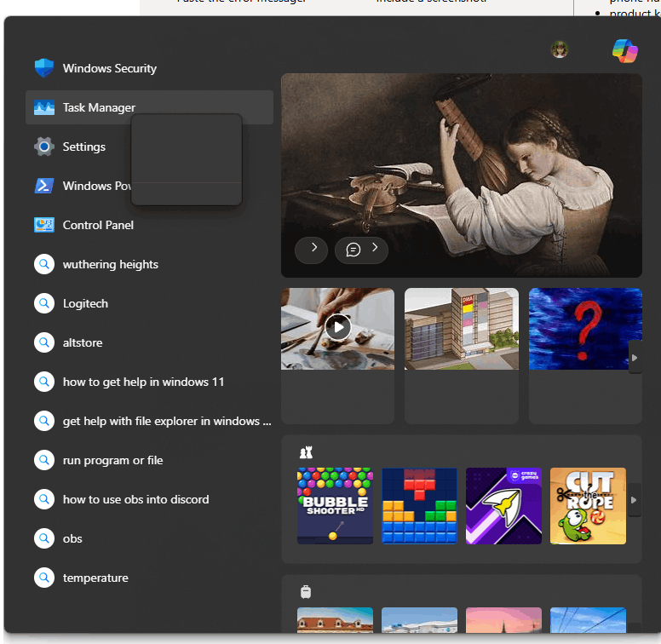Open Cut the Rope game
Screen dimensions: 661x644
pyautogui.click(x=588, y=506)
